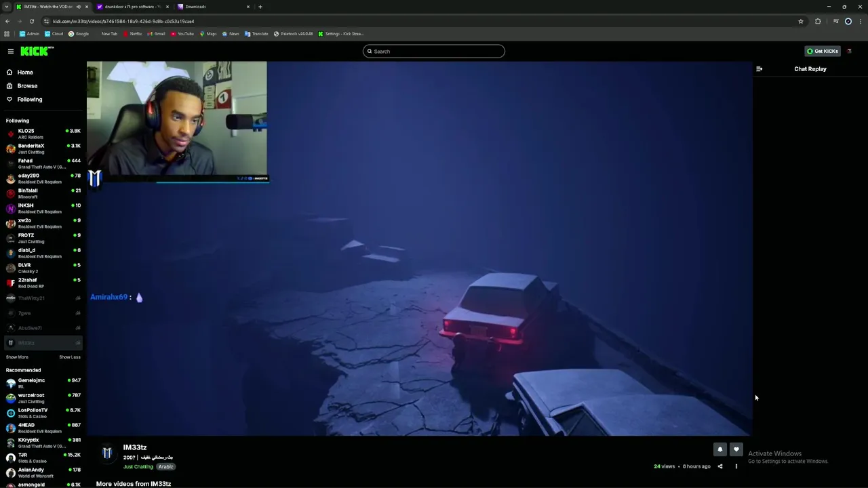
Task: Open 22rahaf Red Dead RP channel
Action: (43, 283)
